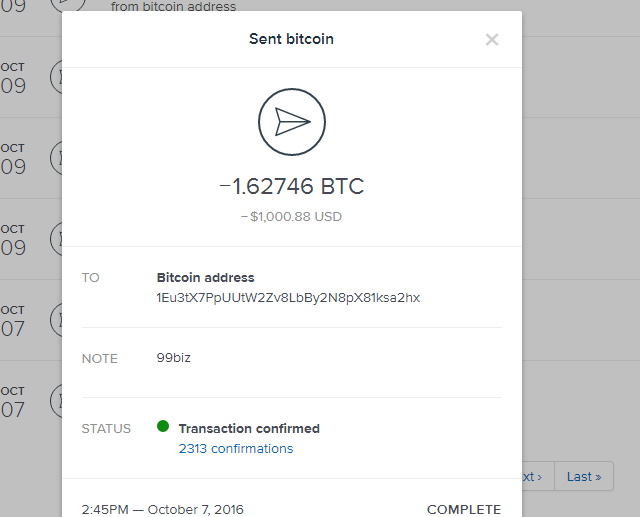Click the 99biz note text
Image resolution: width=640 pixels, height=517 pixels.
point(174,358)
